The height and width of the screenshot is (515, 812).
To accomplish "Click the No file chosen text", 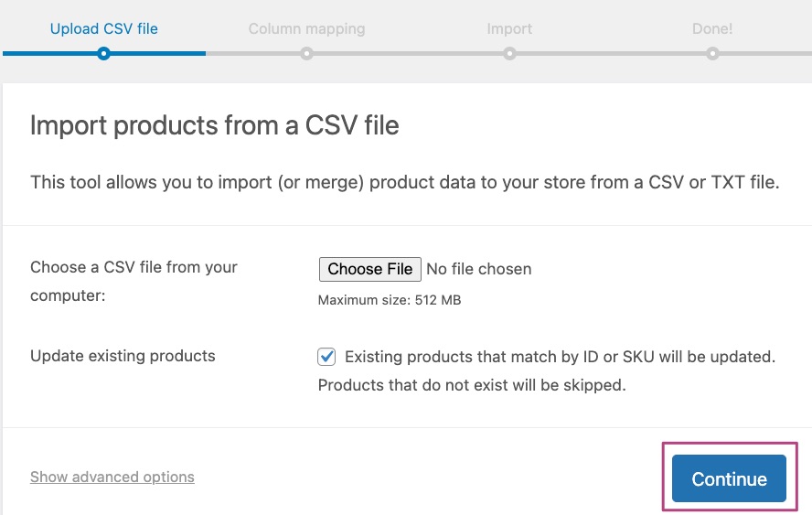I will click(479, 269).
